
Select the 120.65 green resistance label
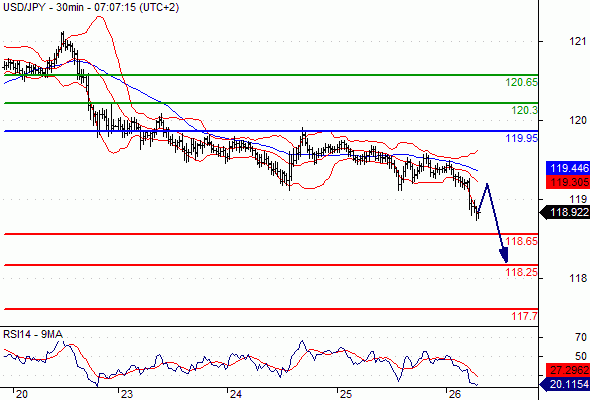[522, 82]
